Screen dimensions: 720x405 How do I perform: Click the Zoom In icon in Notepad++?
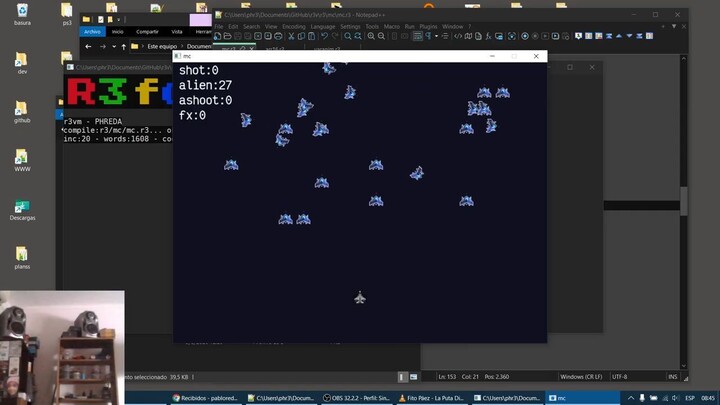[x=371, y=36]
